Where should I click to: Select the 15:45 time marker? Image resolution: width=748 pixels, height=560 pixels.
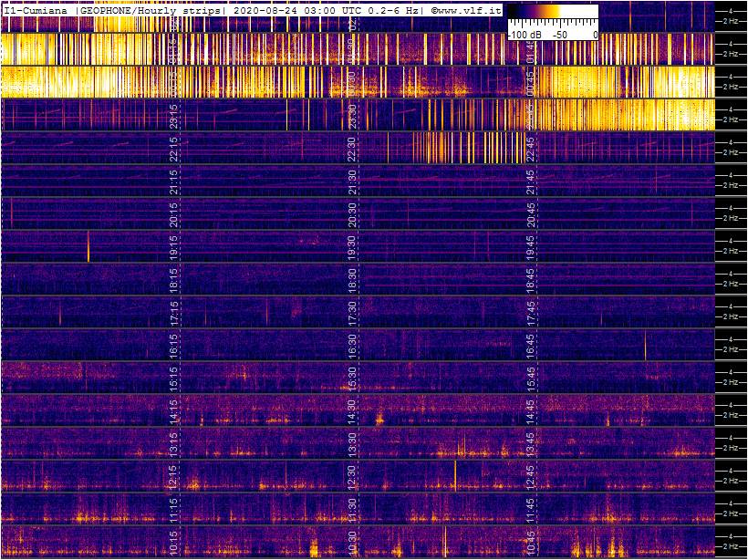(x=529, y=379)
